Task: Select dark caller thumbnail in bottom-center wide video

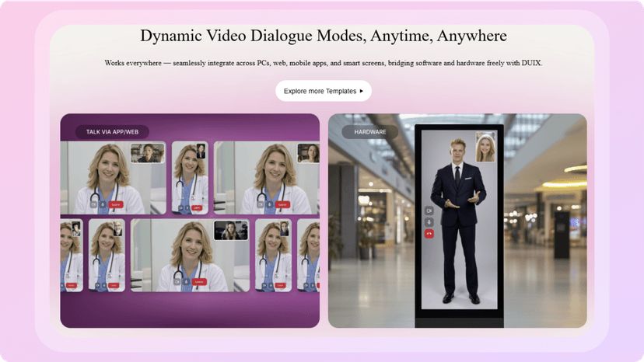Action: click(x=231, y=230)
